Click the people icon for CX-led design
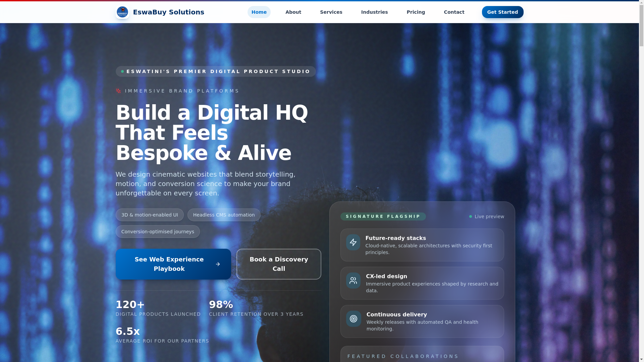The image size is (644, 362). tap(353, 281)
